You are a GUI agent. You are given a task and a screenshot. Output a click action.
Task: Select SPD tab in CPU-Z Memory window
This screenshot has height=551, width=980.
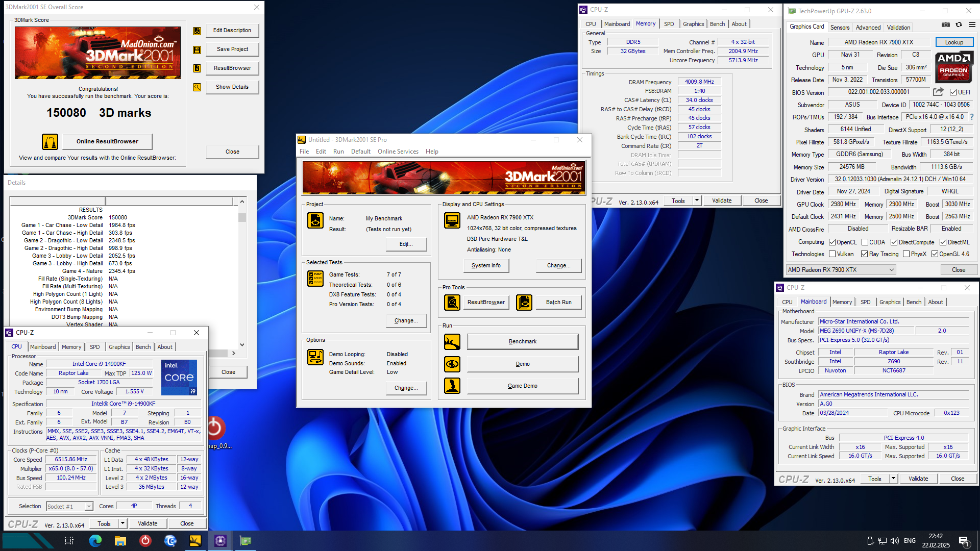coord(669,24)
